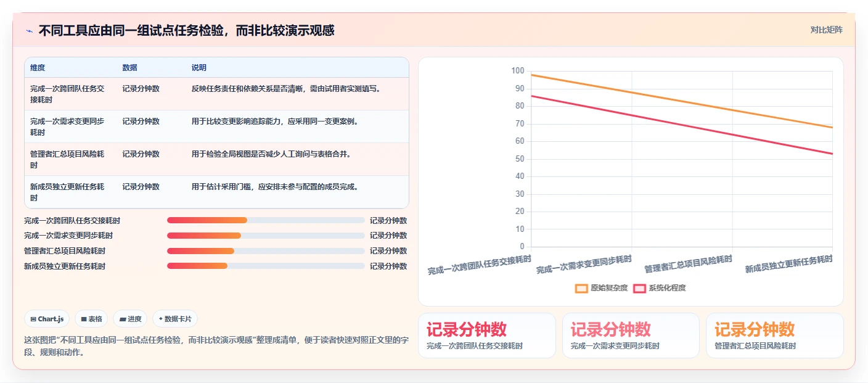
Task: Click the 维度 column header
Action: click(38, 67)
